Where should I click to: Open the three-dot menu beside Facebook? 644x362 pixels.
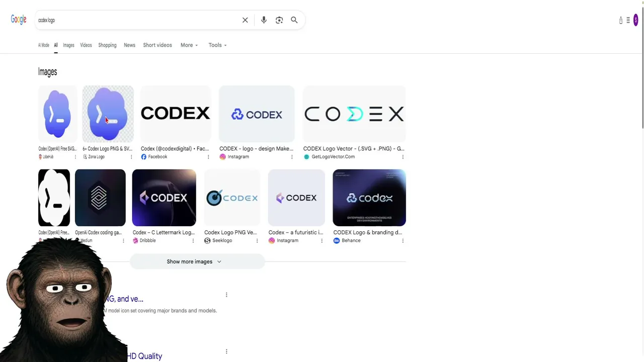click(208, 157)
